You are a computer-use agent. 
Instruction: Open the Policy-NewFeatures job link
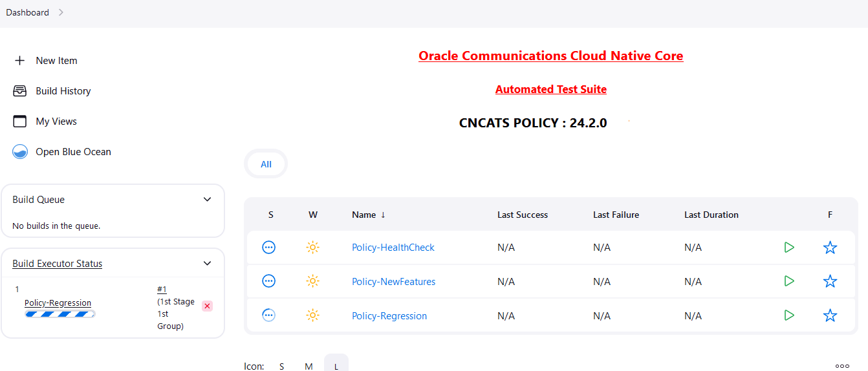[394, 281]
